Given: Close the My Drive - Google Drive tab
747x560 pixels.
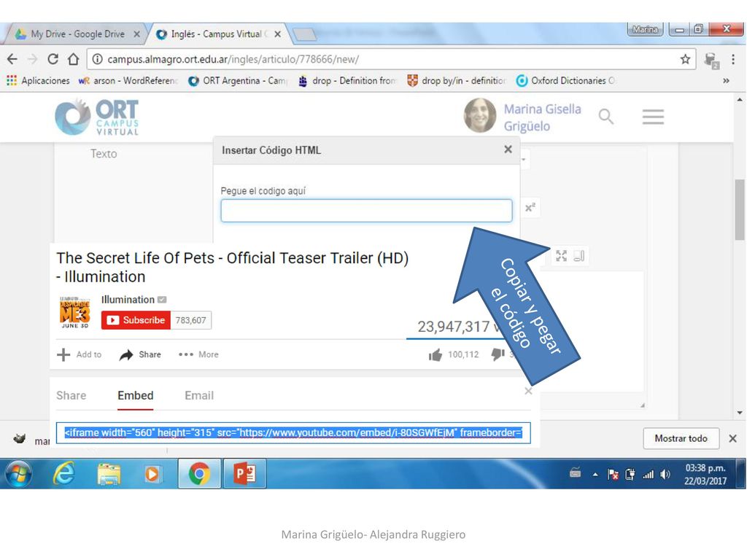Looking at the screenshot, I should click(x=136, y=34).
